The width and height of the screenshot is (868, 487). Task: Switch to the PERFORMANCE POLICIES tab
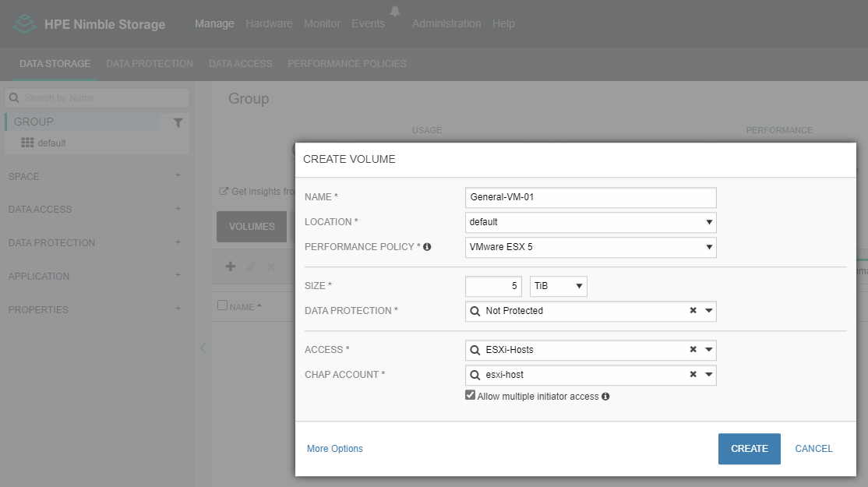tap(347, 64)
